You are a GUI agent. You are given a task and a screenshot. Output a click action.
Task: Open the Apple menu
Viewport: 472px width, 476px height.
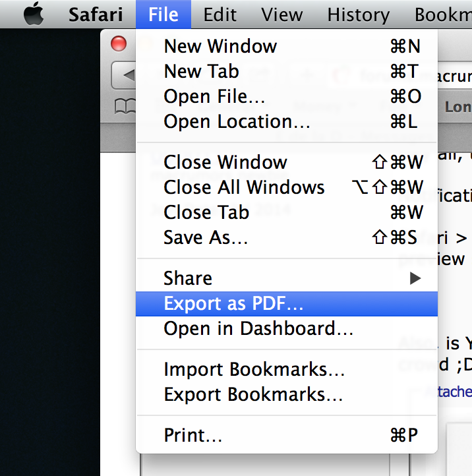click(34, 15)
